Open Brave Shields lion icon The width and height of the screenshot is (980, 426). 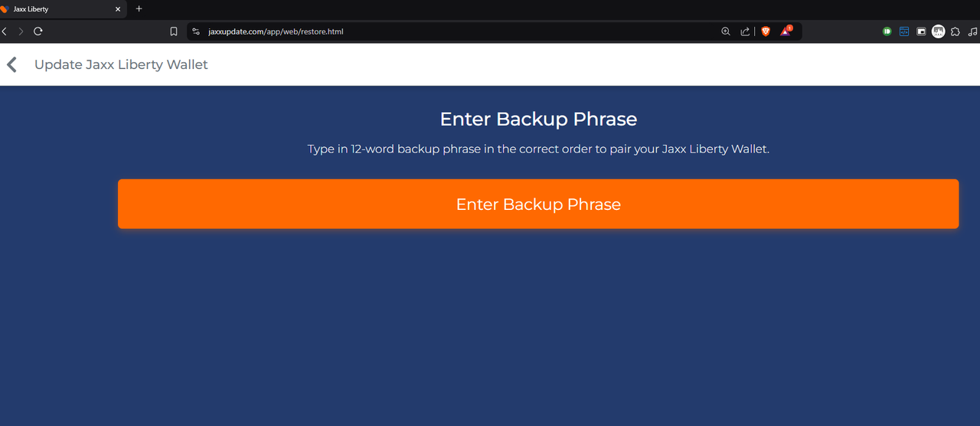(x=765, y=31)
